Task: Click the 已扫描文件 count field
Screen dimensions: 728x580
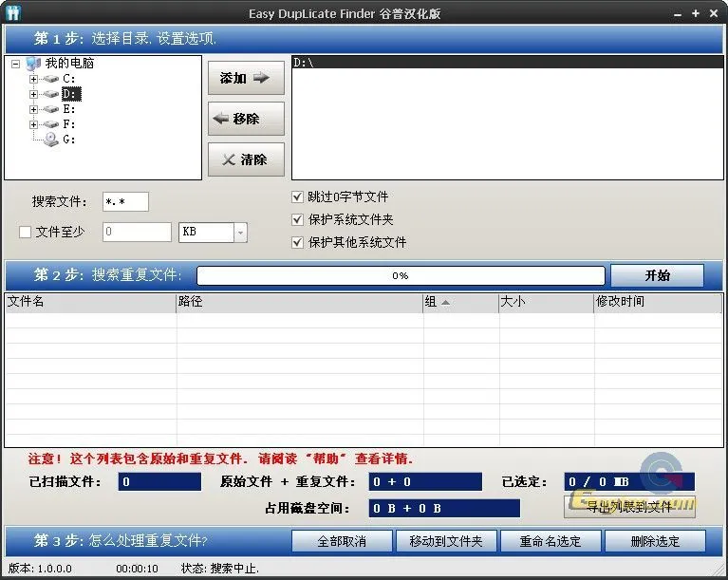Action: point(159,481)
